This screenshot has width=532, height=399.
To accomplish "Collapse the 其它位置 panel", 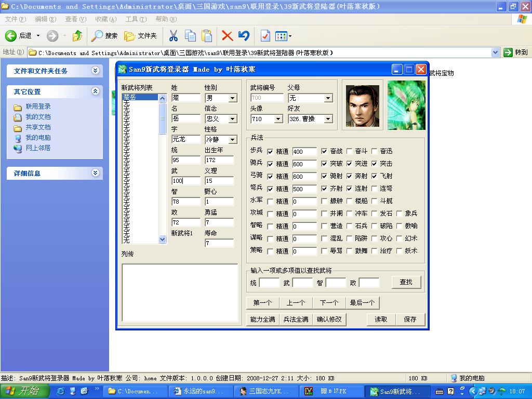I will 95,91.
